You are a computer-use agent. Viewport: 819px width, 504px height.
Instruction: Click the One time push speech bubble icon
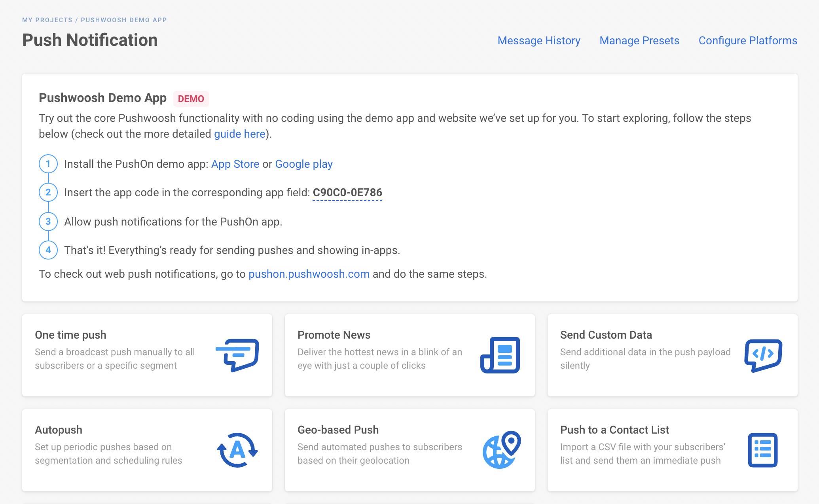click(237, 355)
